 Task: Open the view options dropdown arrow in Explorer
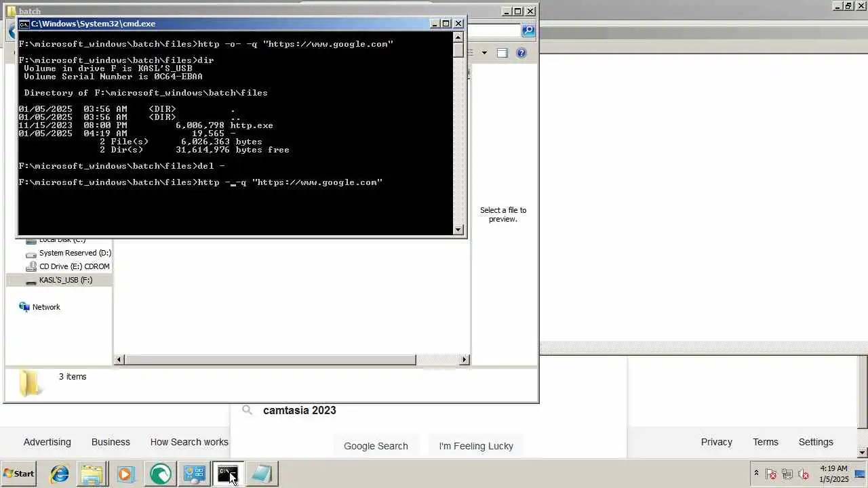point(484,53)
